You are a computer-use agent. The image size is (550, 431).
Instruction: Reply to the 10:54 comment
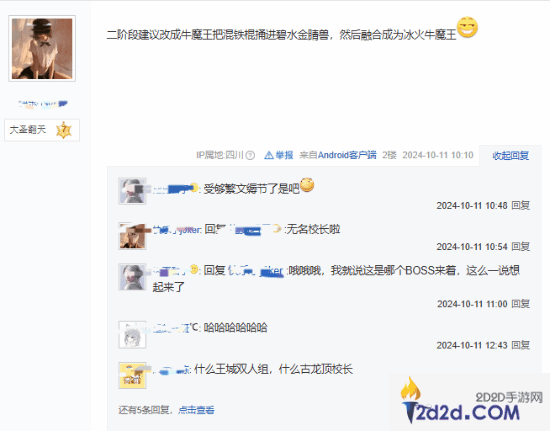pyautogui.click(x=521, y=247)
